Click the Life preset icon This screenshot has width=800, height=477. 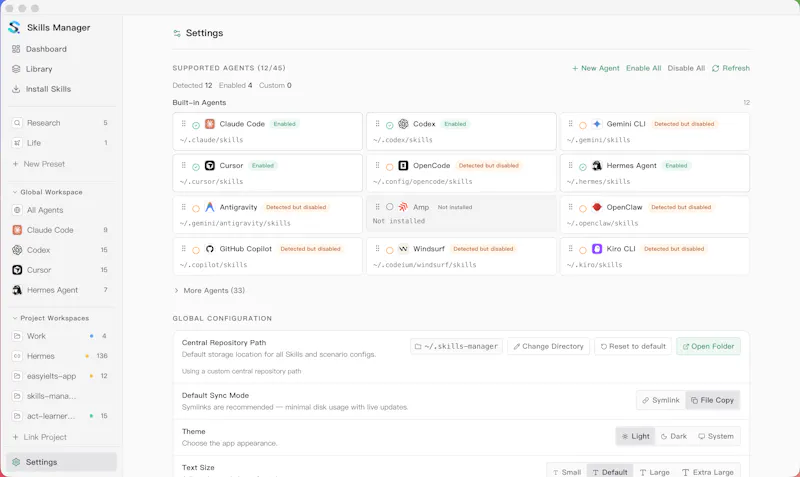tap(17, 143)
